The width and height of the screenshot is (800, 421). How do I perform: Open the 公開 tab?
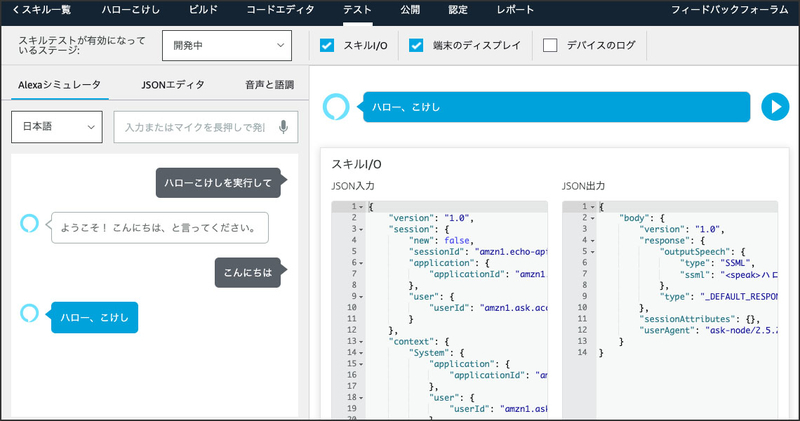click(410, 10)
